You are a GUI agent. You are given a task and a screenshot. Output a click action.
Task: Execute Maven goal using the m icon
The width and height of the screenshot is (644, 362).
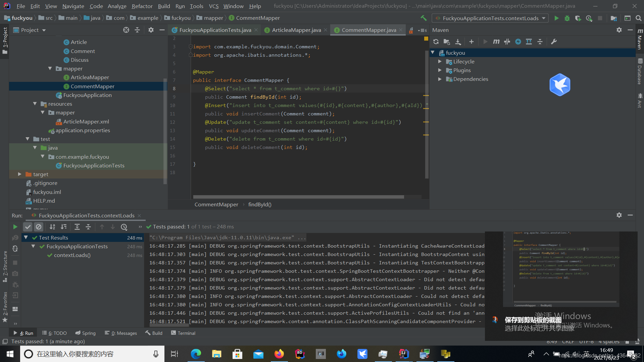(496, 42)
